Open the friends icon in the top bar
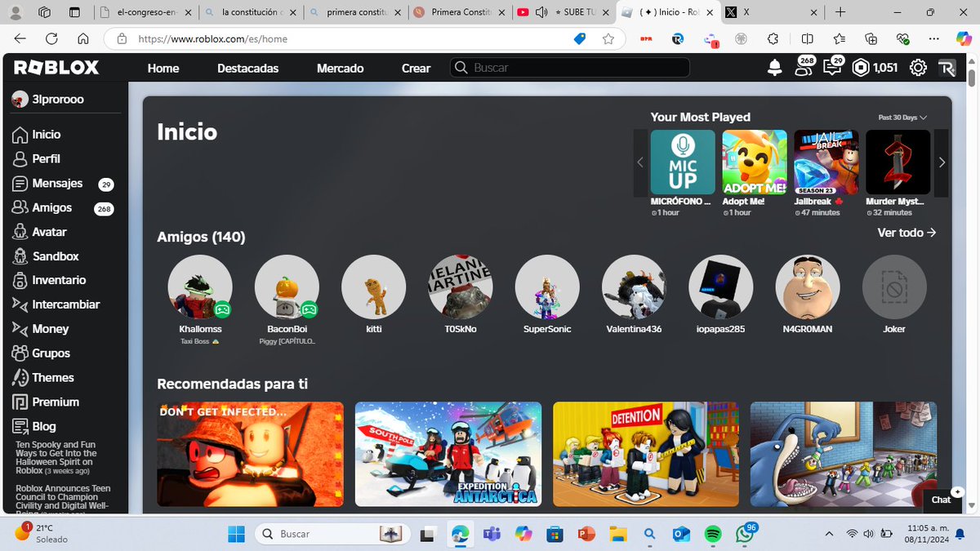 pyautogui.click(x=804, y=68)
